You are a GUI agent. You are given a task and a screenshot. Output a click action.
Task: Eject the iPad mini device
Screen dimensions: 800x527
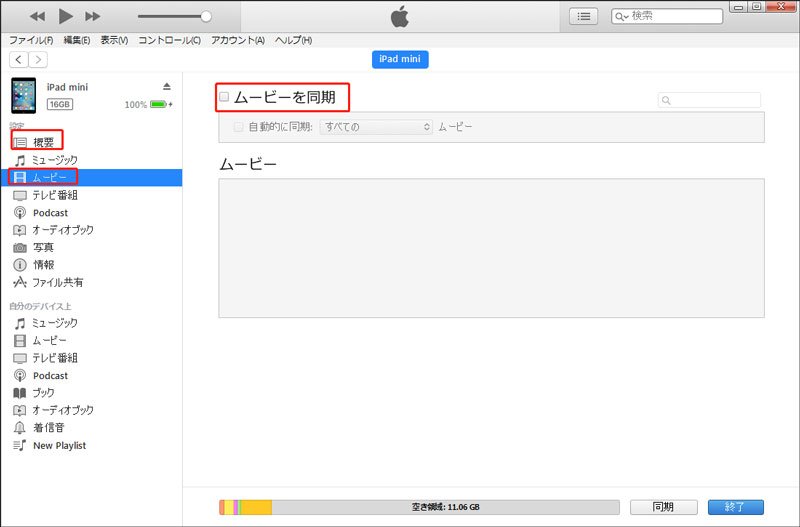coord(167,86)
